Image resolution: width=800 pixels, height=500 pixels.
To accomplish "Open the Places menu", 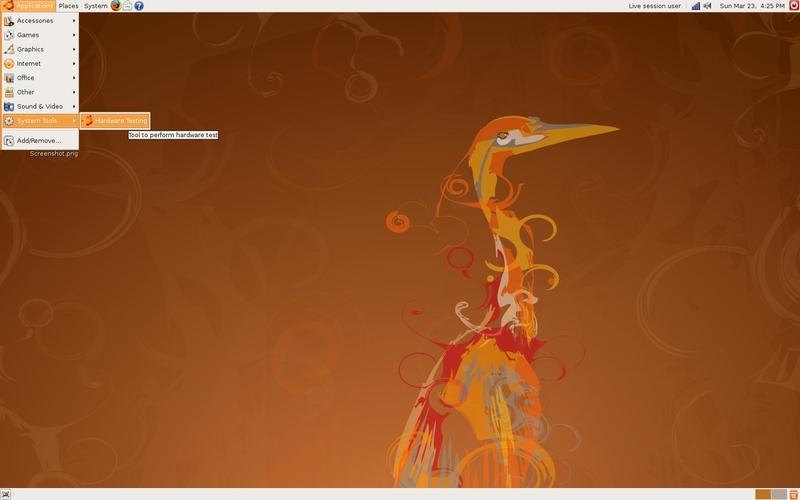I will [x=68, y=6].
